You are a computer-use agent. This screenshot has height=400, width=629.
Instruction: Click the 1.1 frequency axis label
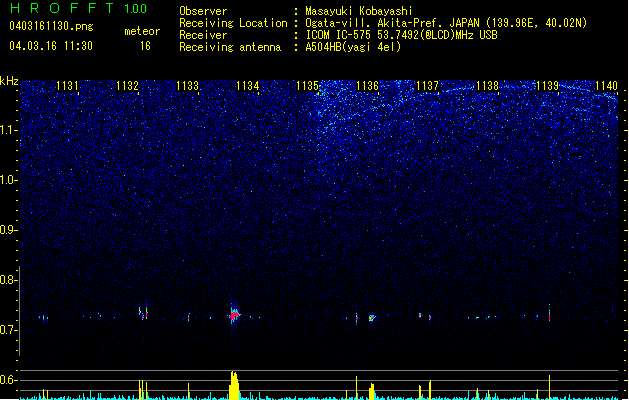click(8, 130)
